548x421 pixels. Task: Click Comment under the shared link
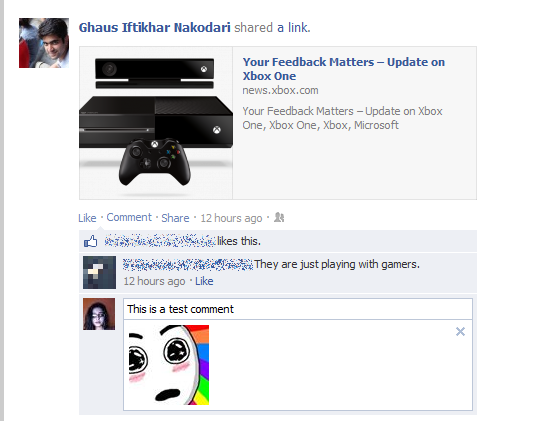tap(129, 217)
